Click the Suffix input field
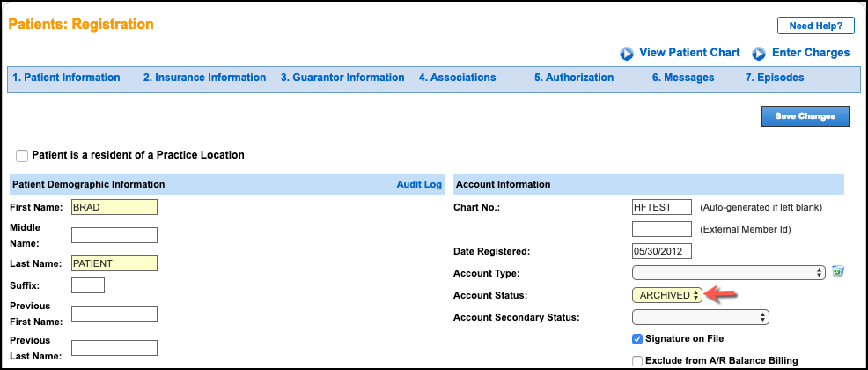The height and width of the screenshot is (370, 868). (88, 285)
